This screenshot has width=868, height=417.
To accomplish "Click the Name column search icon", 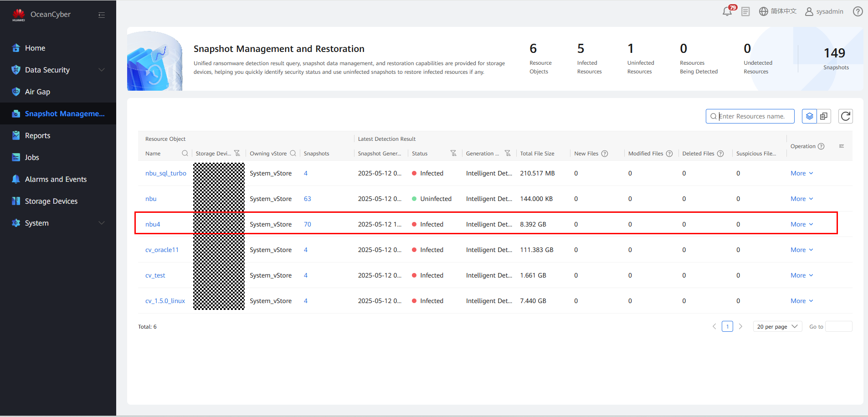I will coord(185,153).
